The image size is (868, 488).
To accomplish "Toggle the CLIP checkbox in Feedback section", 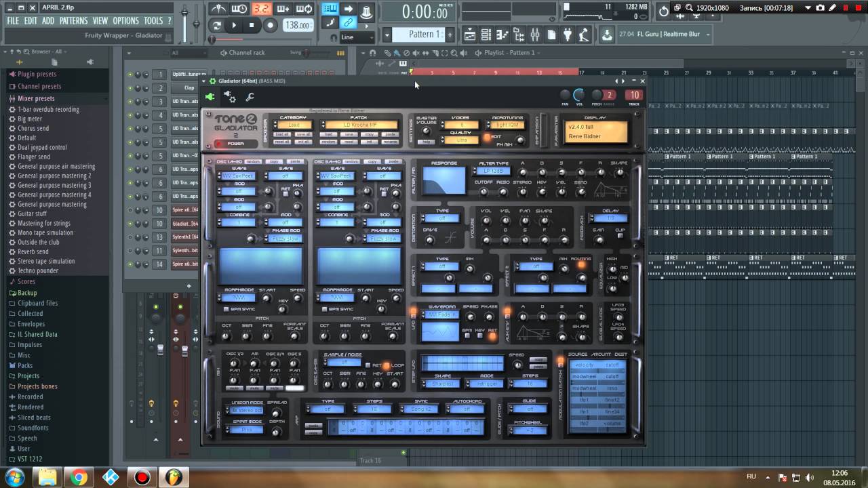I will coord(620,236).
